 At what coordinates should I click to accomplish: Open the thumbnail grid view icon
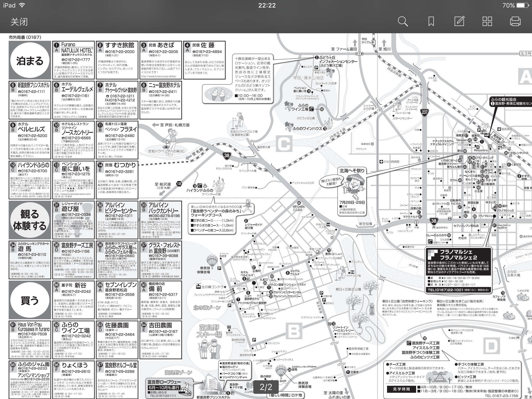(x=487, y=22)
